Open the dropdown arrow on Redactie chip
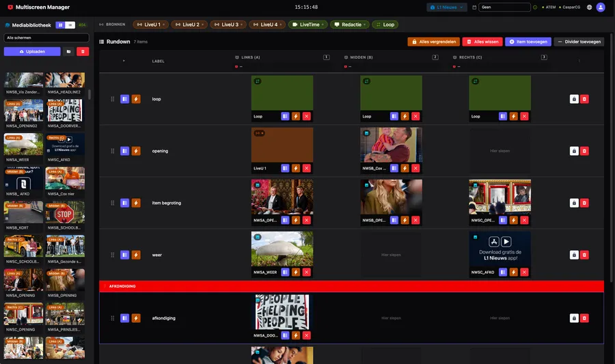615x364 pixels. tap(365, 25)
